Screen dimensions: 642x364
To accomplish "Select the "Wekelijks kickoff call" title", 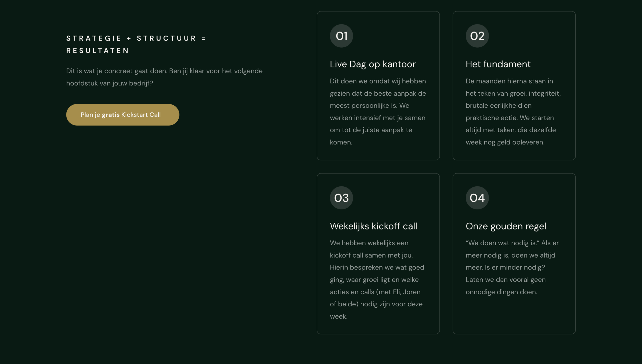I will click(373, 226).
